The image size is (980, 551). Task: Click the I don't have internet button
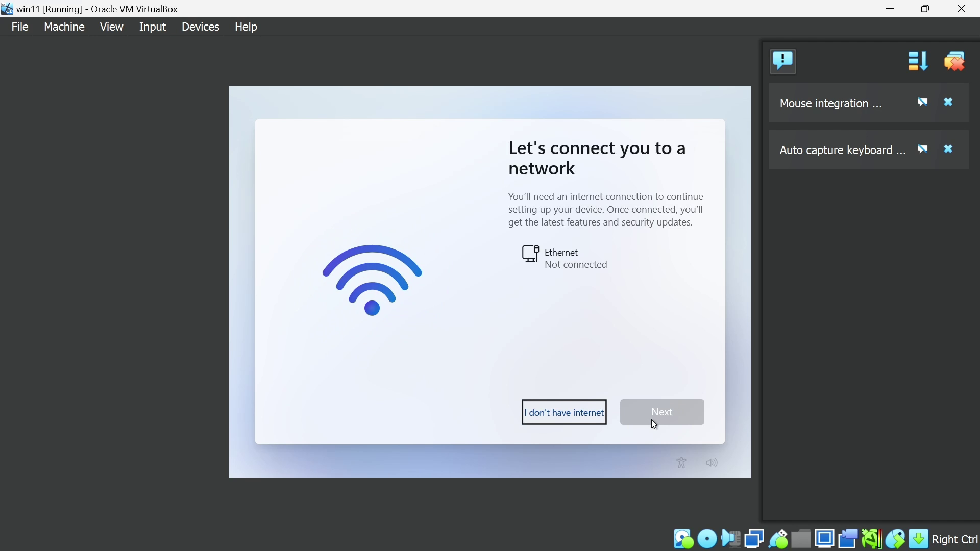click(x=564, y=413)
